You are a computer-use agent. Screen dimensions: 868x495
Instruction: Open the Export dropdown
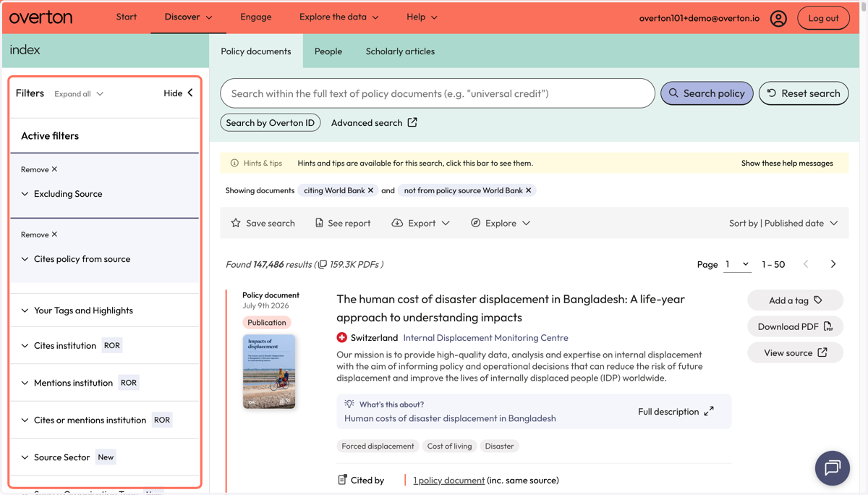point(420,223)
